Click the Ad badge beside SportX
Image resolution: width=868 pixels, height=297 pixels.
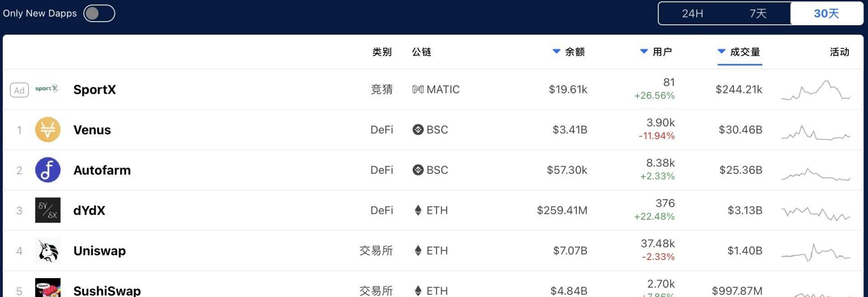tap(19, 90)
